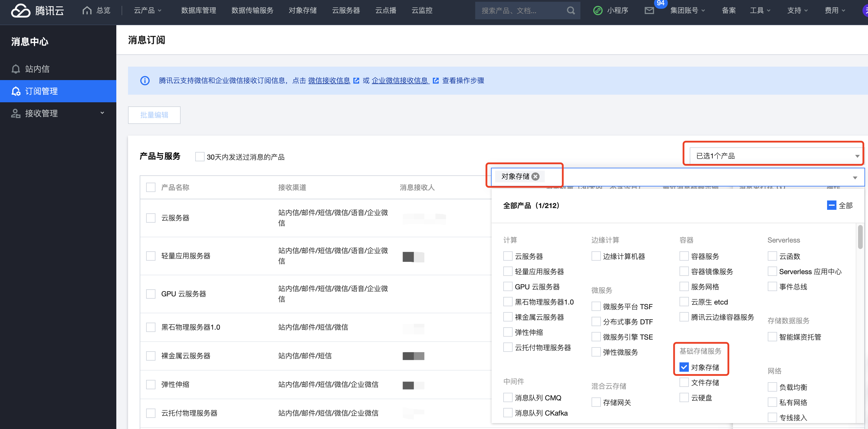The height and width of the screenshot is (429, 868).
Task: Check 存储网关 under 混合云存储
Action: pyautogui.click(x=596, y=402)
